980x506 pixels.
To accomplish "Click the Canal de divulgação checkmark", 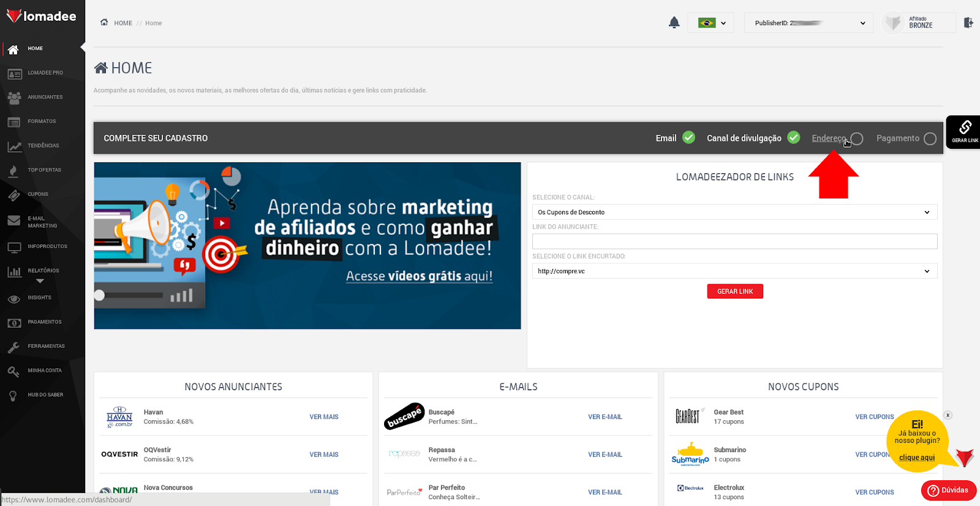I will click(x=794, y=137).
